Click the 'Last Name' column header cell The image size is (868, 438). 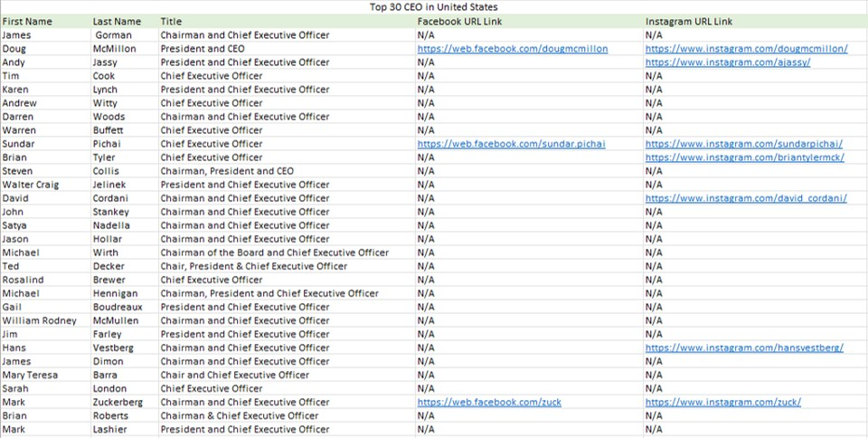(117, 21)
